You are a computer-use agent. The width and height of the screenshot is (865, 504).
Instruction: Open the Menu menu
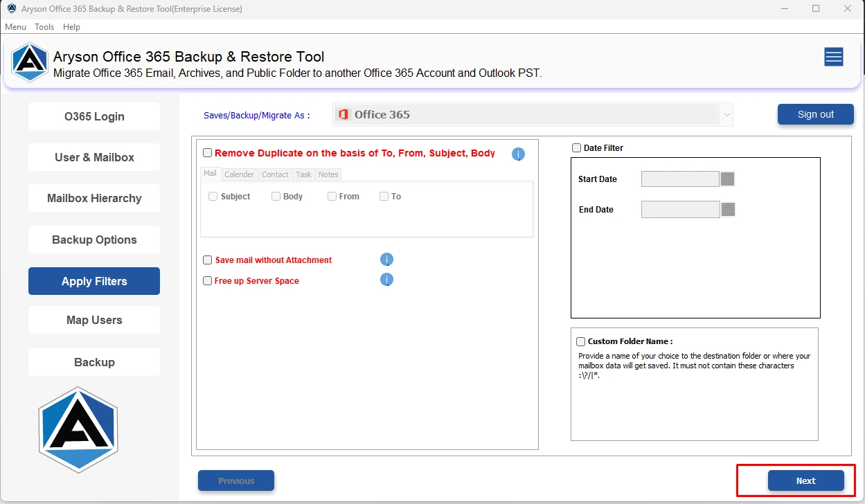pos(15,27)
